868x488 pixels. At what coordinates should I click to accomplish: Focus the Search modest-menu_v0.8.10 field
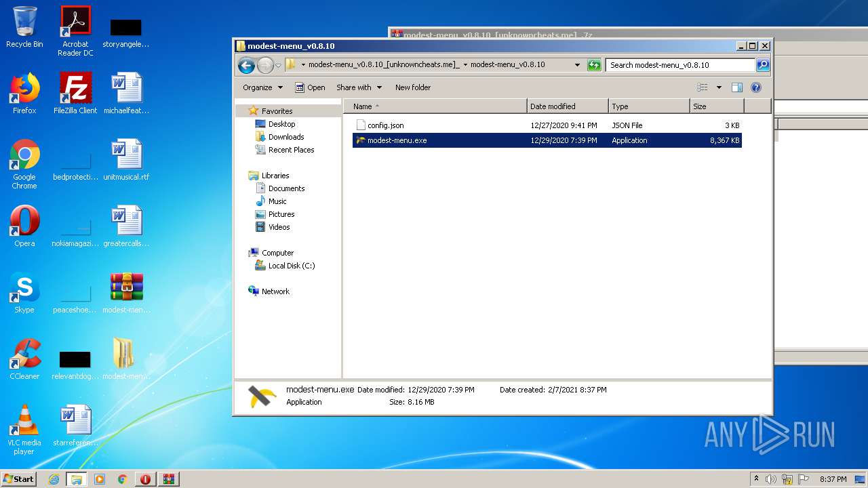(680, 65)
